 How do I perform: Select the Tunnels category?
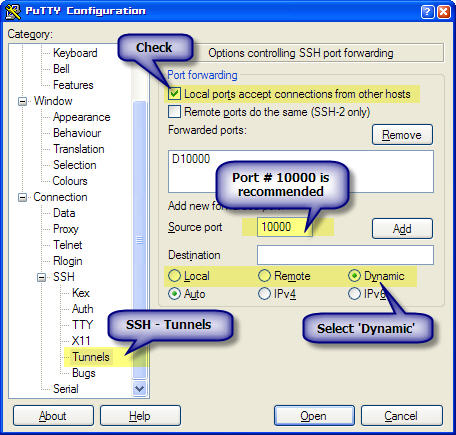point(91,357)
